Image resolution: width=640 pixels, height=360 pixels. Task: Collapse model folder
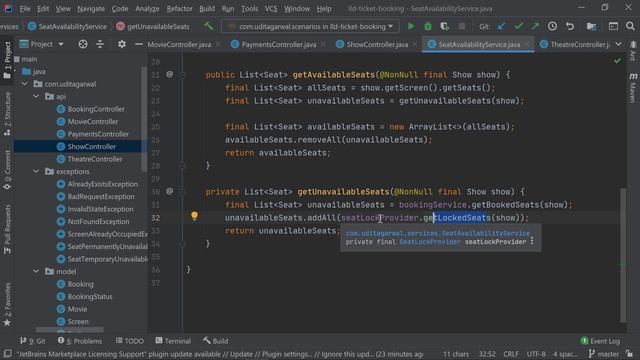(x=36, y=271)
